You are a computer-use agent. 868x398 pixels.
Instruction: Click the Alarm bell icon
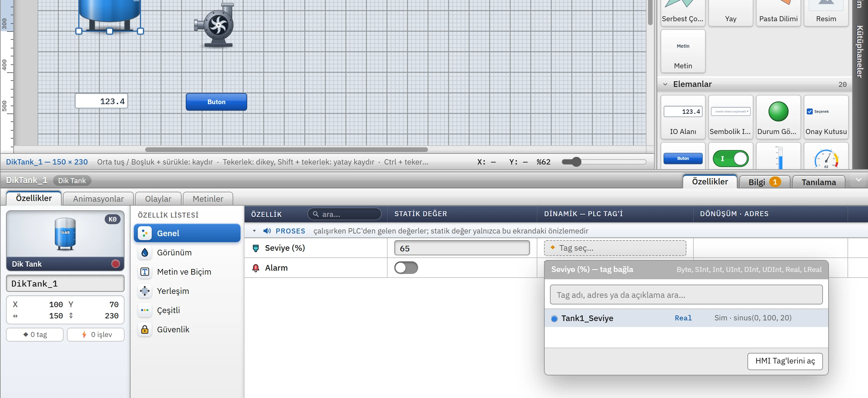pyautogui.click(x=256, y=268)
